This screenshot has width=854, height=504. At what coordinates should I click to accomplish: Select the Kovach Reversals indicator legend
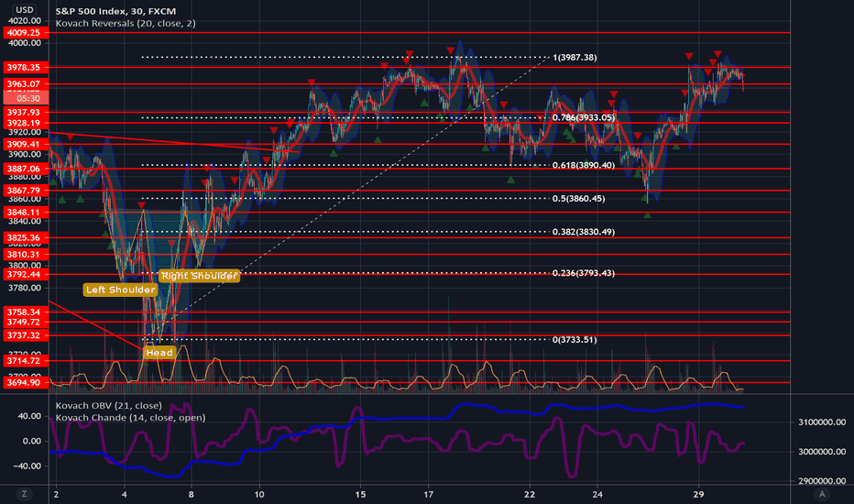126,24
